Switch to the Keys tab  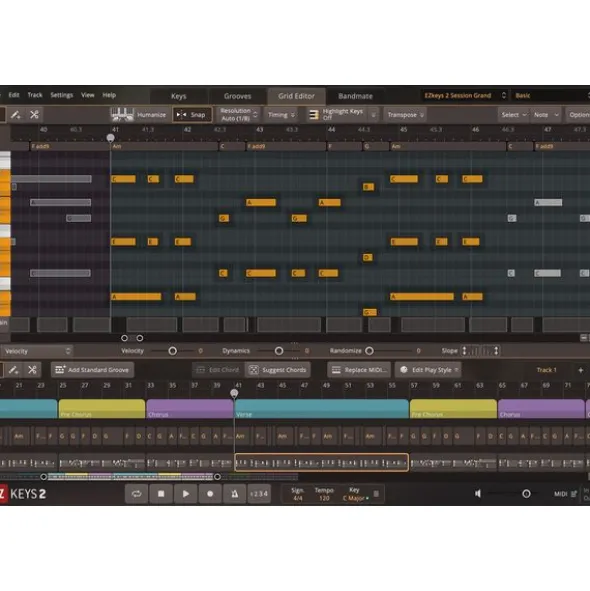coord(179,96)
